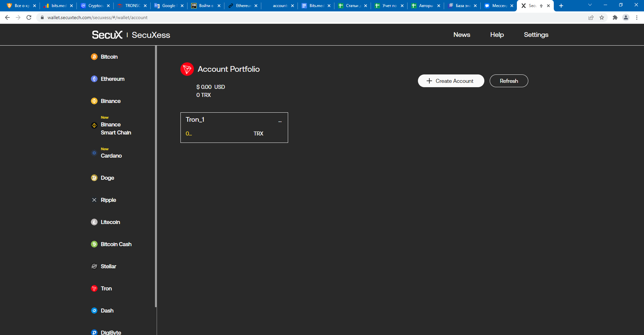Open the Cardano label in sidebar

click(x=111, y=156)
